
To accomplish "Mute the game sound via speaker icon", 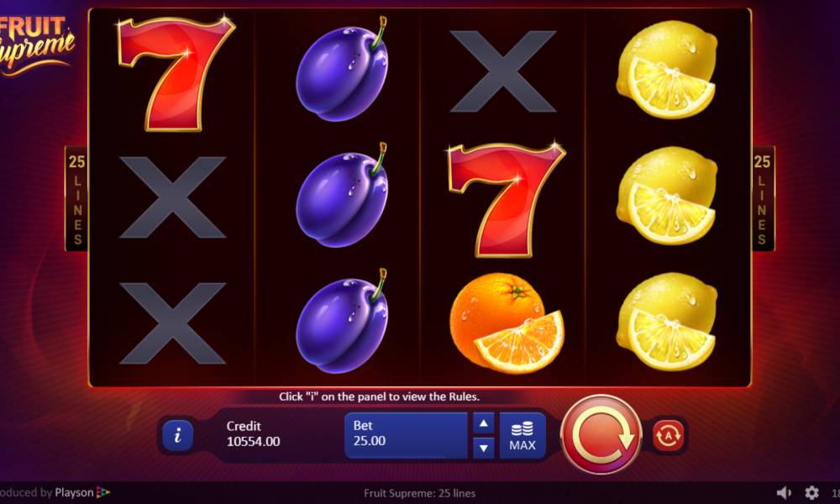I will pyautogui.click(x=784, y=493).
